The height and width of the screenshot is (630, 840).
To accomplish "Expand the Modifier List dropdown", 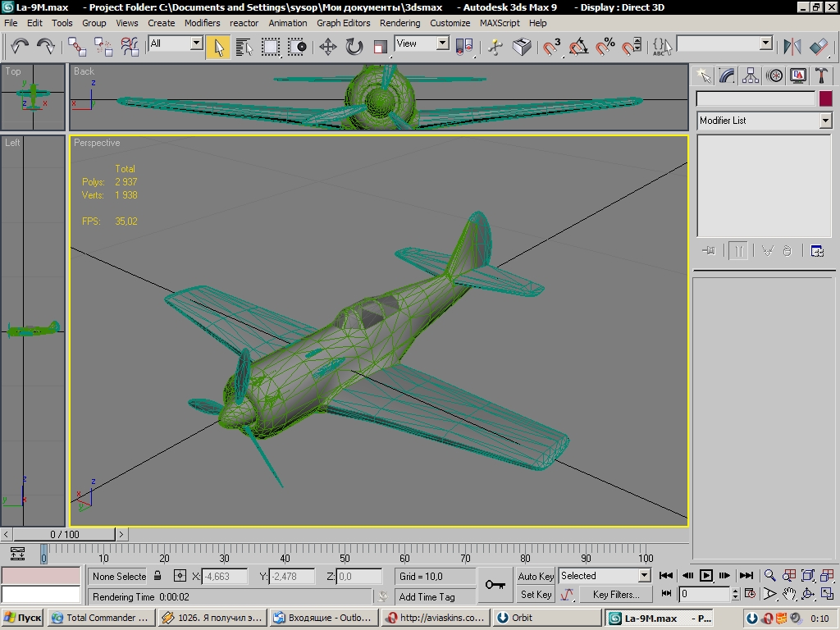I will pos(825,121).
